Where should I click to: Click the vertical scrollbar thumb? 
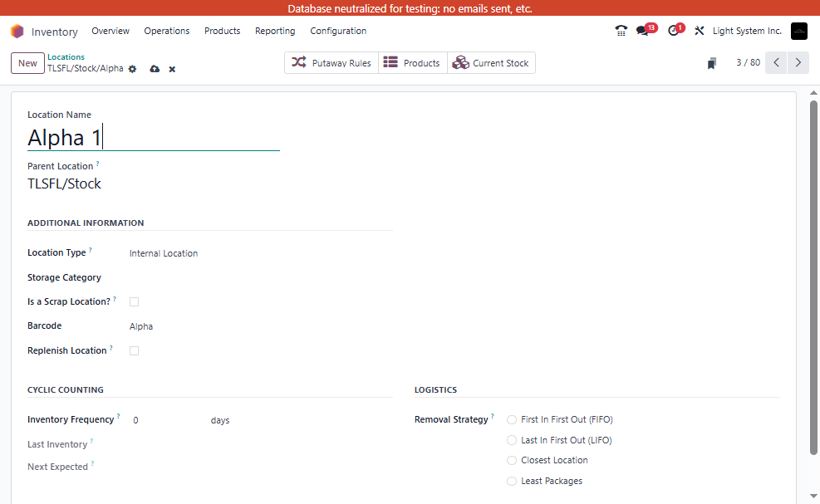813,277
